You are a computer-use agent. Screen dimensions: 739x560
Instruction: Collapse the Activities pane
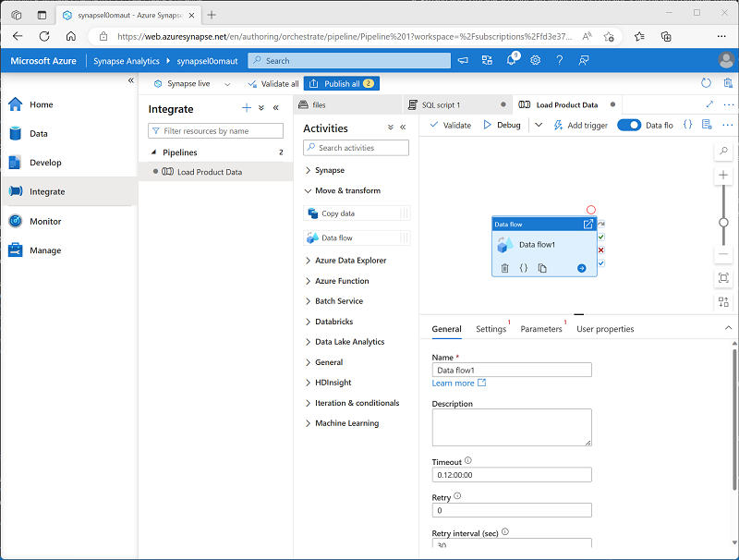pos(403,128)
